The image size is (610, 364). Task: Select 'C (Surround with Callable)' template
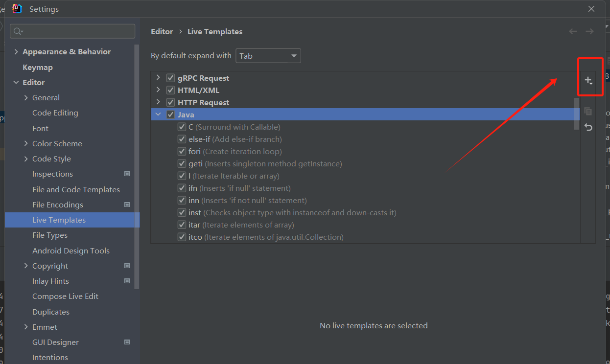point(235,127)
